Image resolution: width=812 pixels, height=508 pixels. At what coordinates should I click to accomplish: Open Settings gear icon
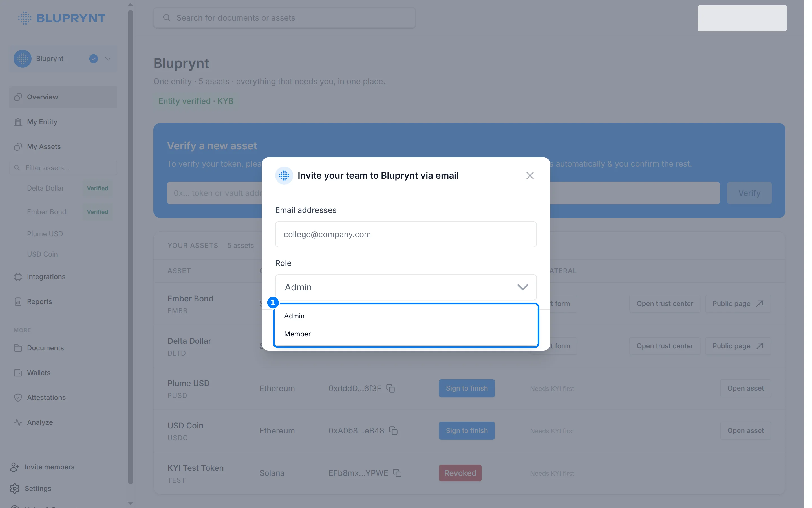coord(14,489)
